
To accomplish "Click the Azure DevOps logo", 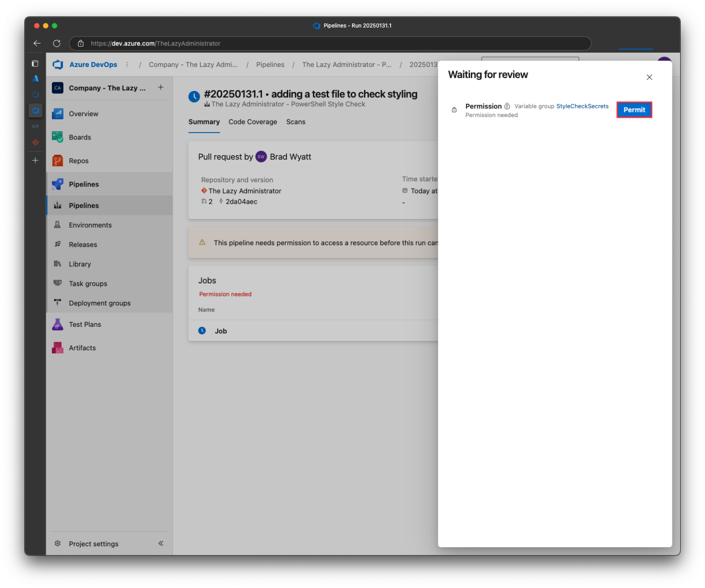I will pos(58,65).
